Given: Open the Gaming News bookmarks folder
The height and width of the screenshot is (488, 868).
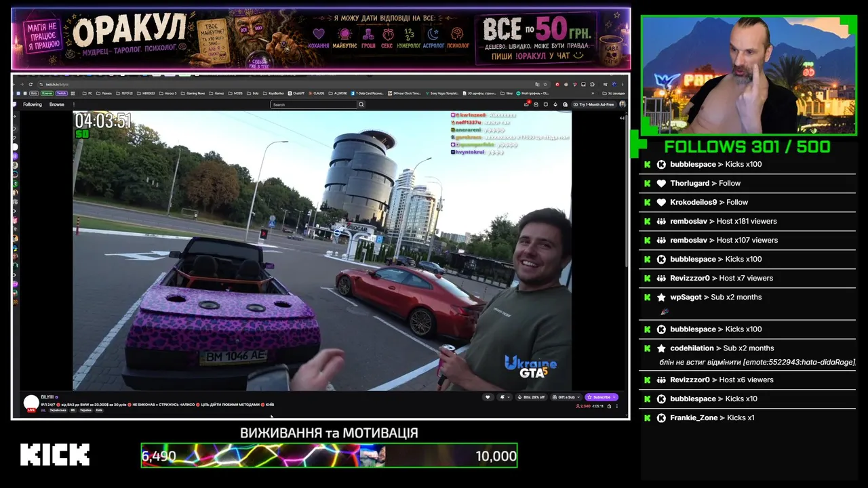Looking at the screenshot, I should [193, 93].
